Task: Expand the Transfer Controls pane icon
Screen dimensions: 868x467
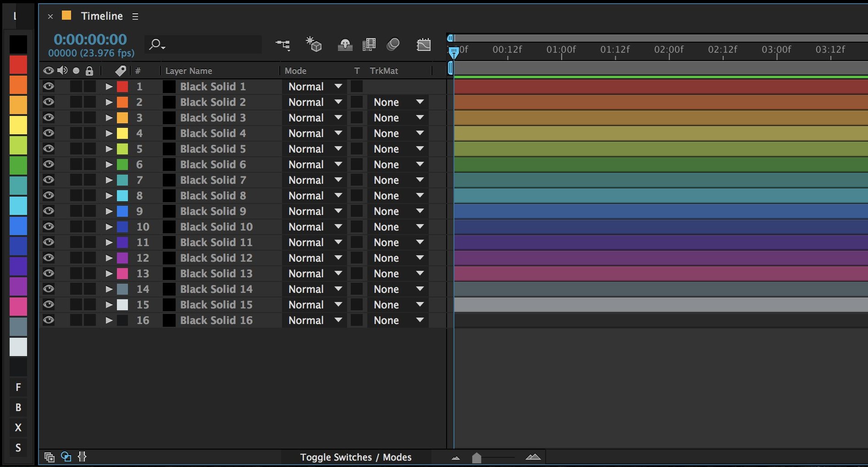Action: 66,456
